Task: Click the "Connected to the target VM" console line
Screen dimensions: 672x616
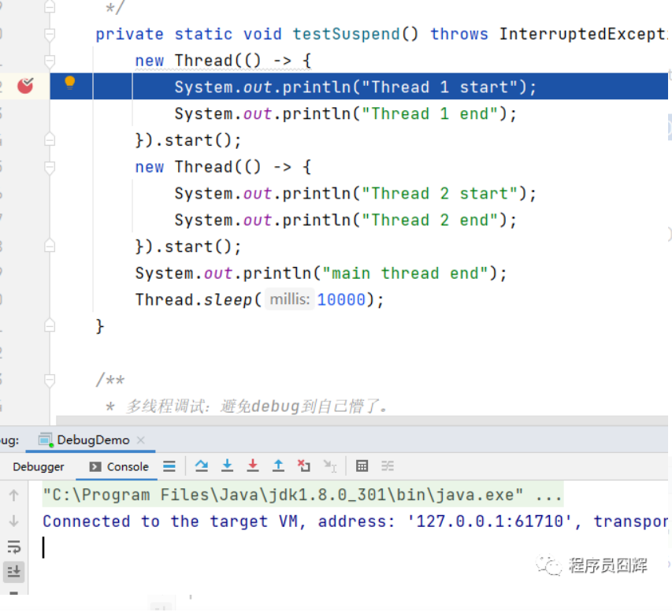Action: point(355,521)
